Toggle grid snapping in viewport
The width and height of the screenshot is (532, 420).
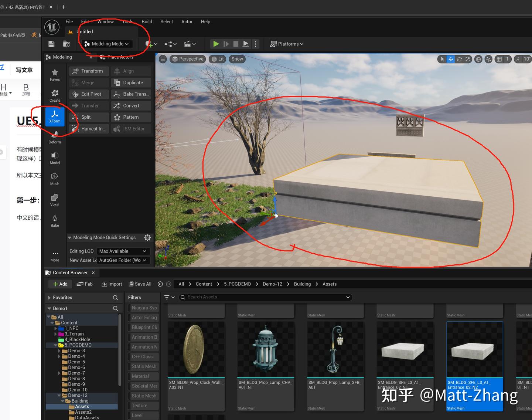[x=499, y=59]
